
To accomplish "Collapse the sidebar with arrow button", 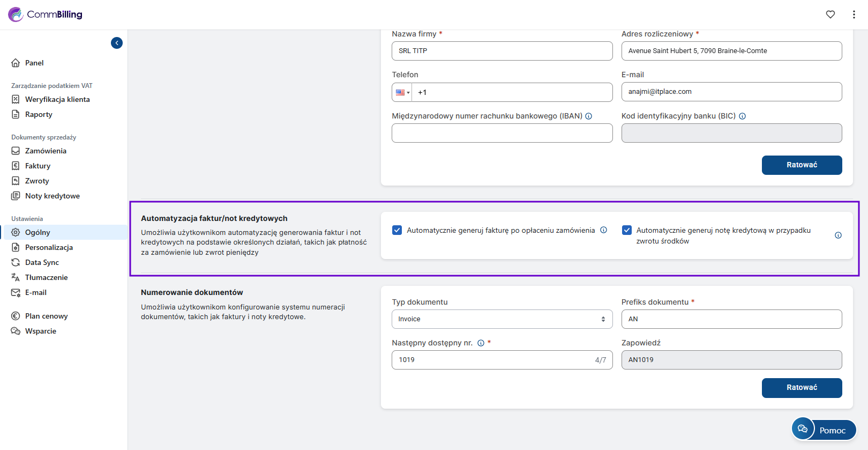I will (x=117, y=43).
